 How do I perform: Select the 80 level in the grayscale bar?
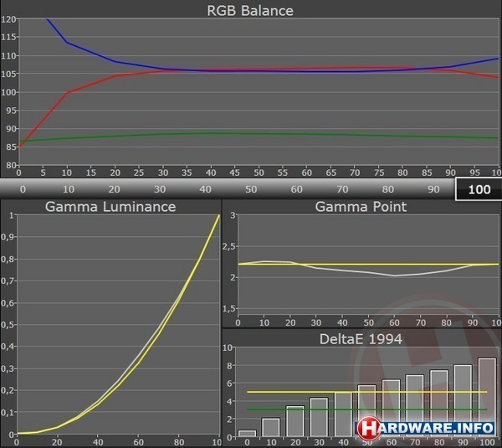(x=387, y=189)
